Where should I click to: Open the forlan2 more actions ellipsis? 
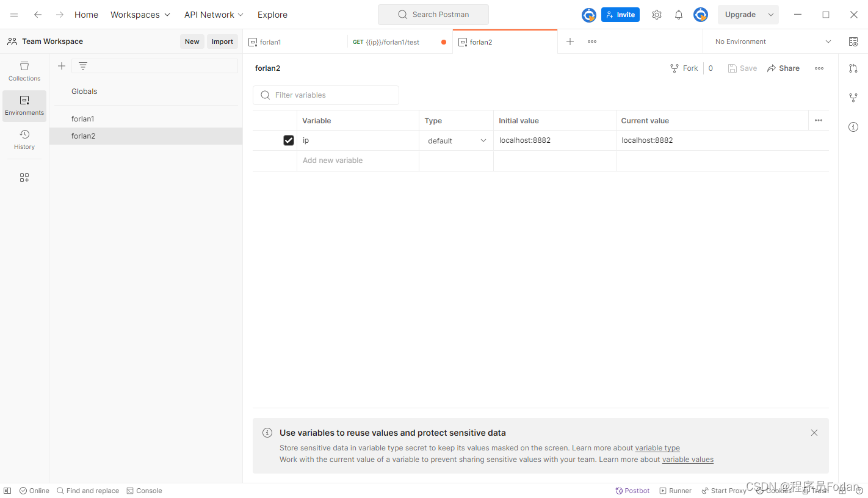819,68
